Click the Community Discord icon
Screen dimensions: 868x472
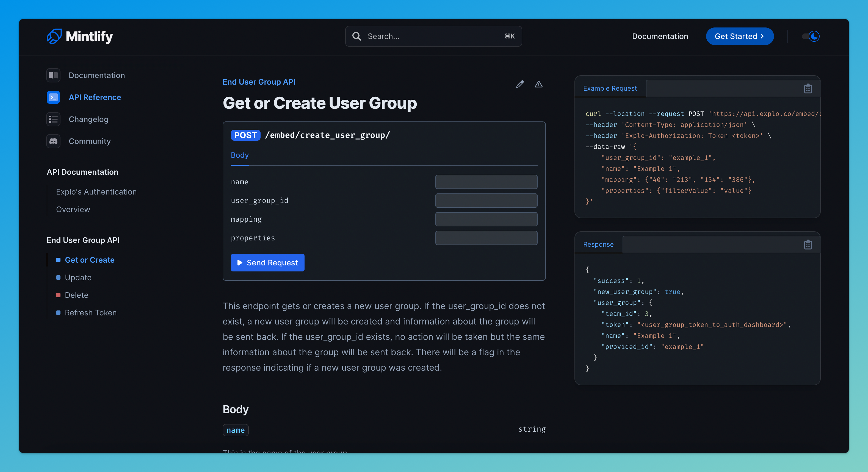[53, 141]
